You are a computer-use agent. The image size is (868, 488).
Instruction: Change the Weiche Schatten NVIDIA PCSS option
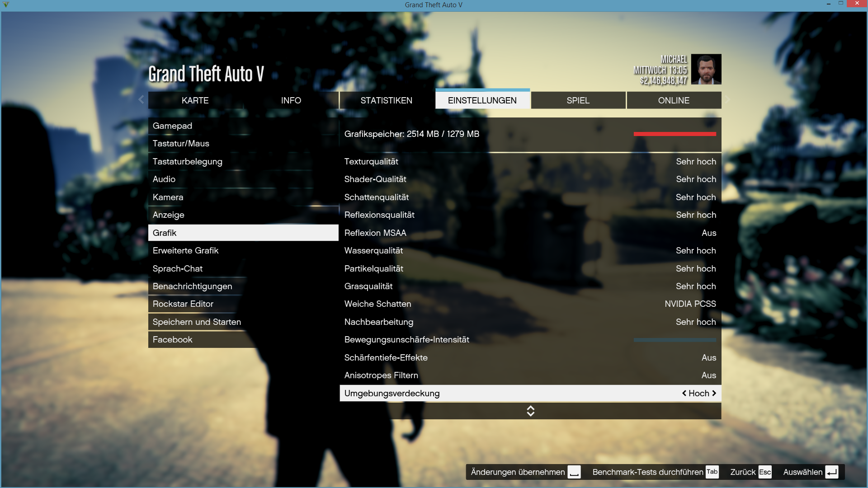pos(690,304)
